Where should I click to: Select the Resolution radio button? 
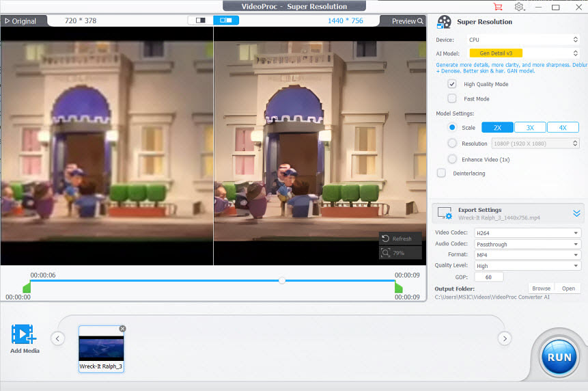[x=452, y=144]
